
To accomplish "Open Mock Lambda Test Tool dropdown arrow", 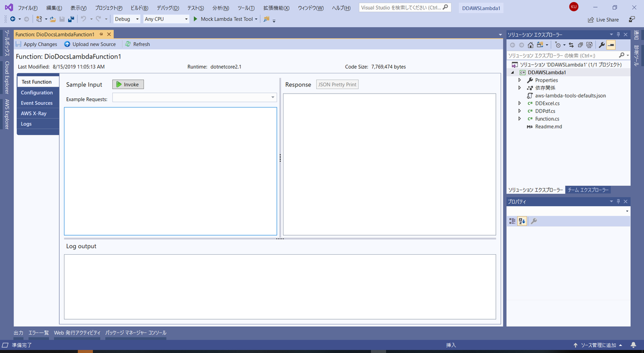I will click(x=257, y=19).
